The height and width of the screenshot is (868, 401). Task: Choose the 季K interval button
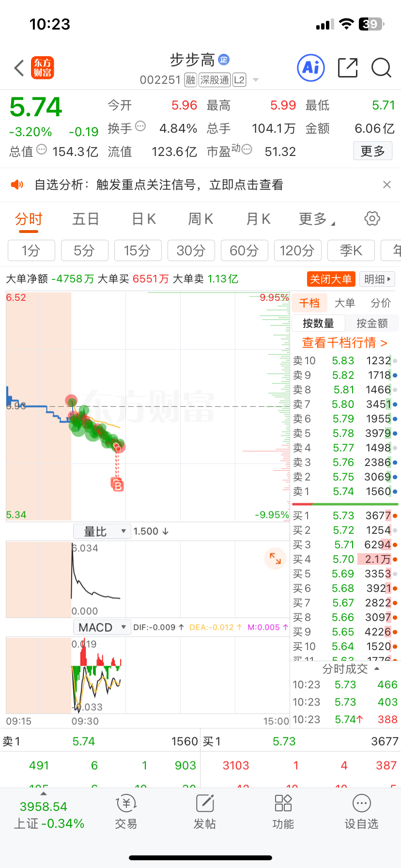pos(351,251)
